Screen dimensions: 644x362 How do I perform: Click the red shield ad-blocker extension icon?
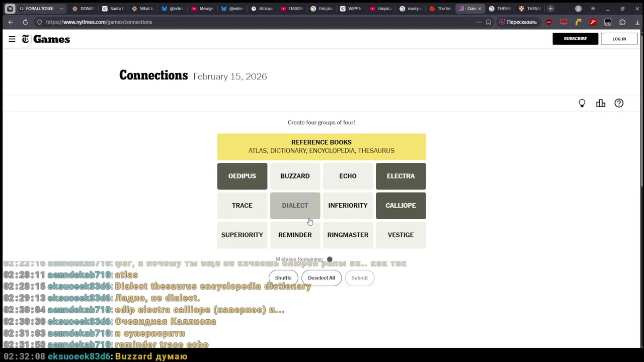point(549,22)
